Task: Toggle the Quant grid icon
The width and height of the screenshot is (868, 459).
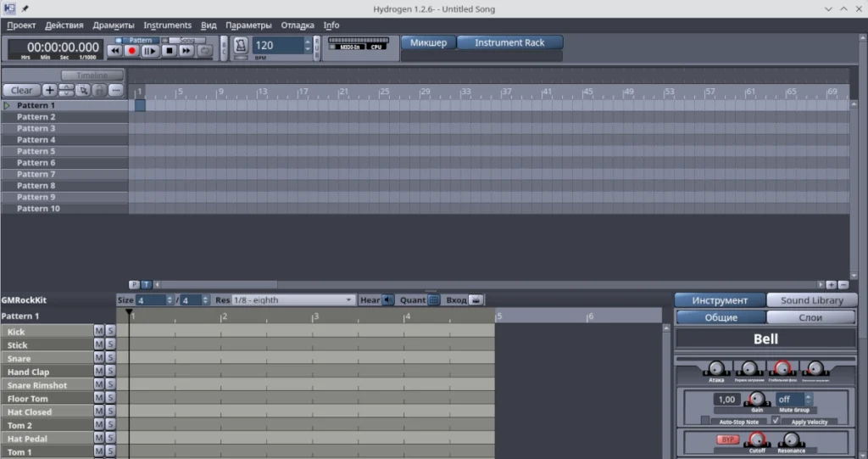Action: (x=434, y=299)
